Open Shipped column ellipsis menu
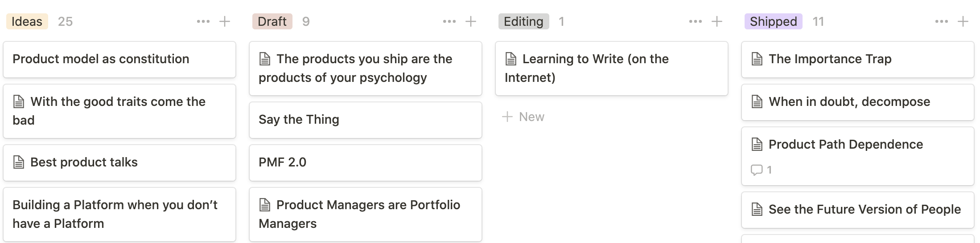This screenshot has height=243, width=980. pos(942,21)
